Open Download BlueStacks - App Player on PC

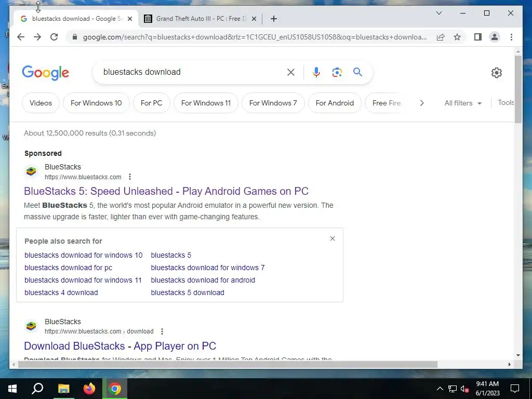click(120, 345)
